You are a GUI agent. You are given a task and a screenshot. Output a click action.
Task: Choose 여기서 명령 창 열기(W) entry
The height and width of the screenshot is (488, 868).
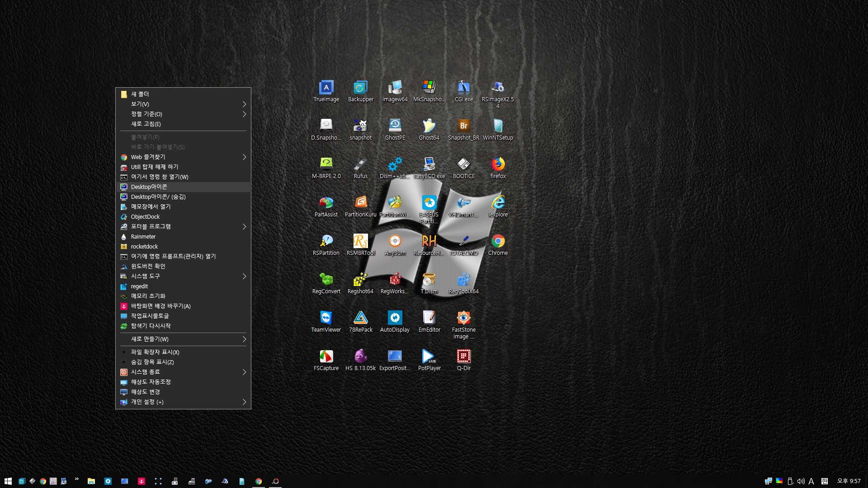pos(183,177)
